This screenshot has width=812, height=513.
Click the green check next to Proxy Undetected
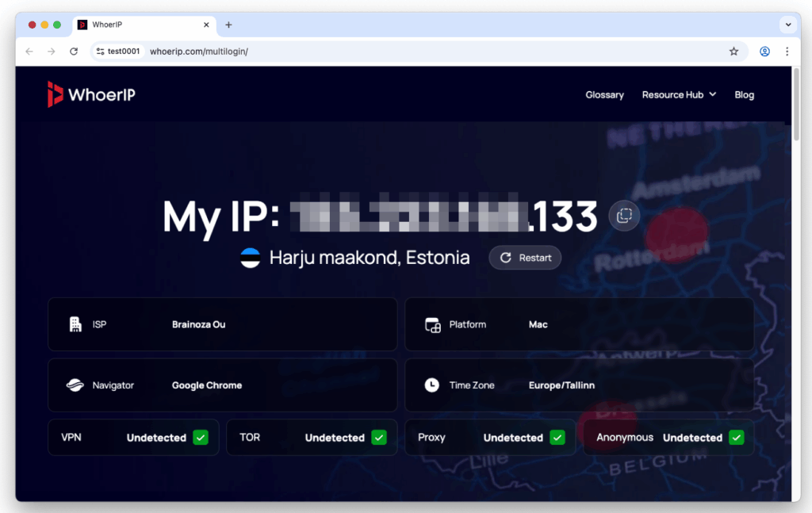(x=557, y=438)
